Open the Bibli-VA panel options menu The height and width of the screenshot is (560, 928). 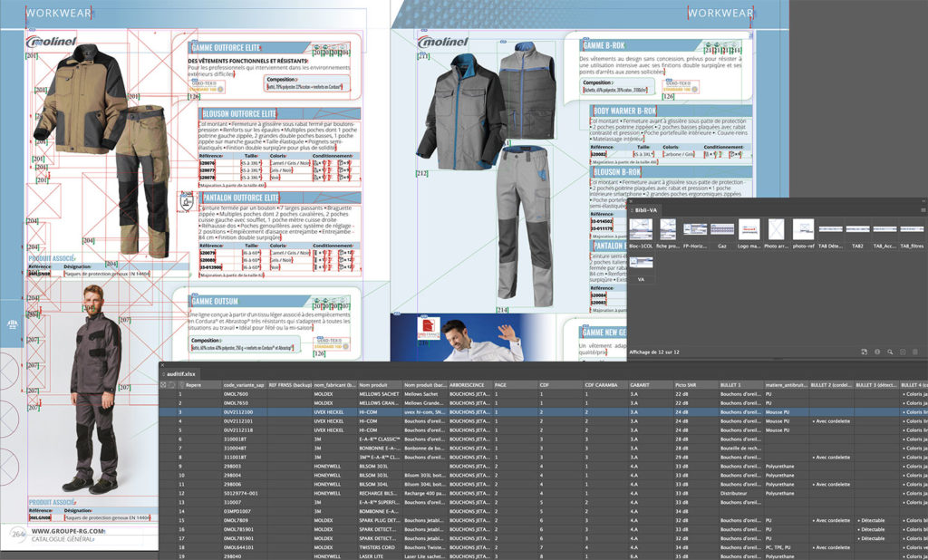(x=923, y=210)
